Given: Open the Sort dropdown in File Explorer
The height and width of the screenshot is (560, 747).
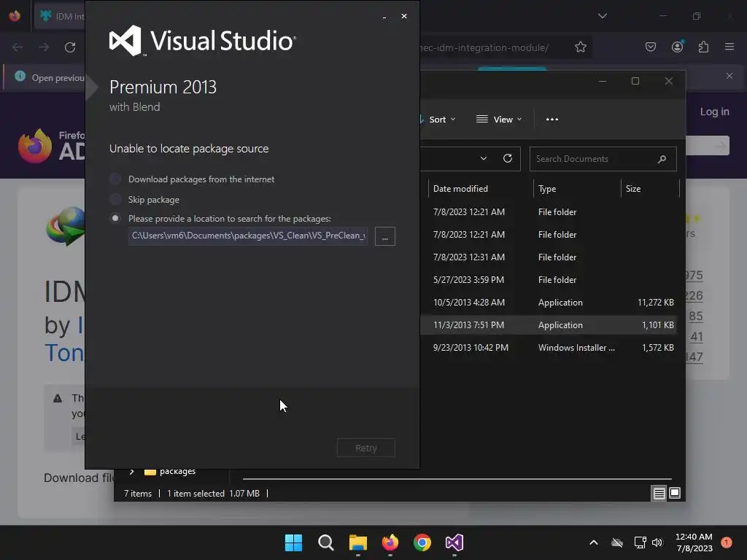Looking at the screenshot, I should point(438,120).
